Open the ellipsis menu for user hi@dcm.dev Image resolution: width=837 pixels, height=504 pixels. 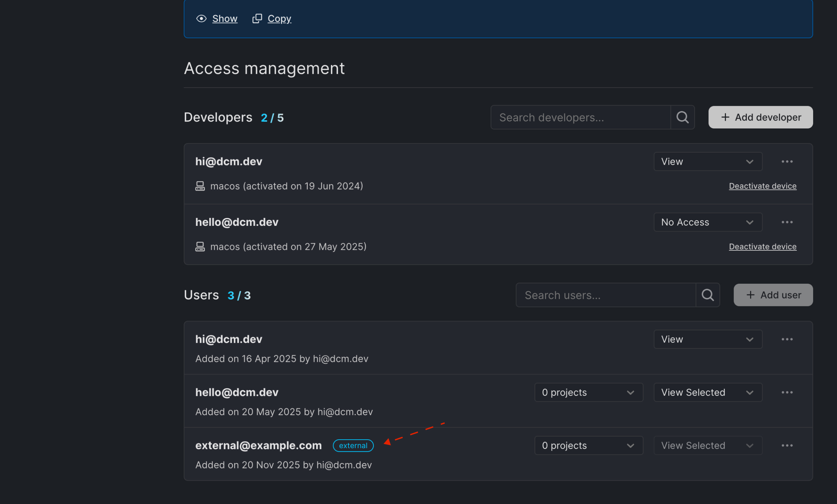(x=787, y=339)
